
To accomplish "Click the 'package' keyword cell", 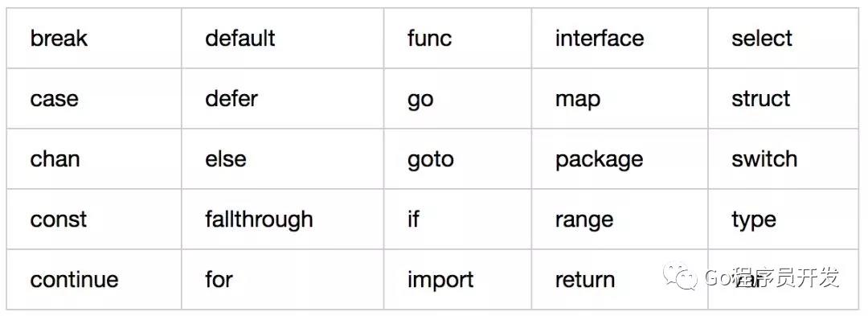I will 620,159.
